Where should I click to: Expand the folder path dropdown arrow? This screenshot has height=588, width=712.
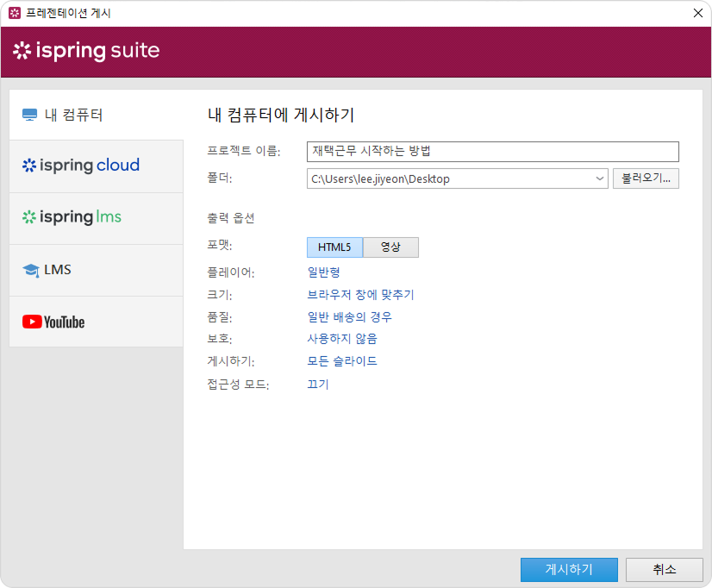(x=600, y=179)
